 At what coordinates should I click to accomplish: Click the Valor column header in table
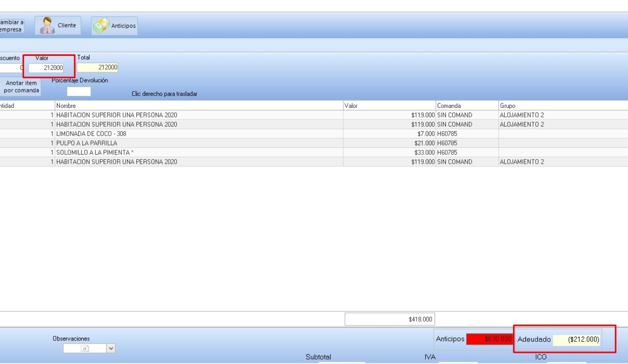point(389,105)
